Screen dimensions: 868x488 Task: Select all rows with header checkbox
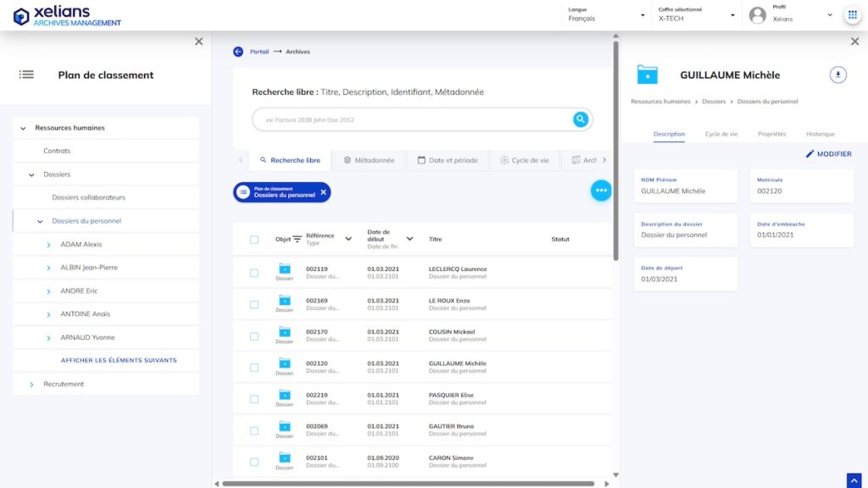pos(254,240)
